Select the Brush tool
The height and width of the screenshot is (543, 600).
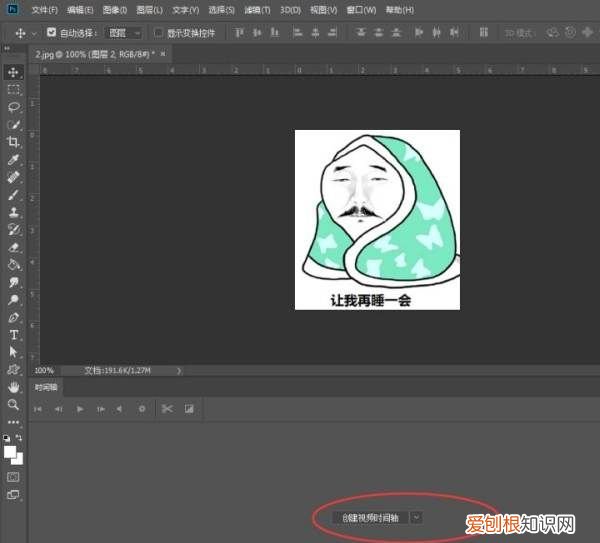pos(13,195)
